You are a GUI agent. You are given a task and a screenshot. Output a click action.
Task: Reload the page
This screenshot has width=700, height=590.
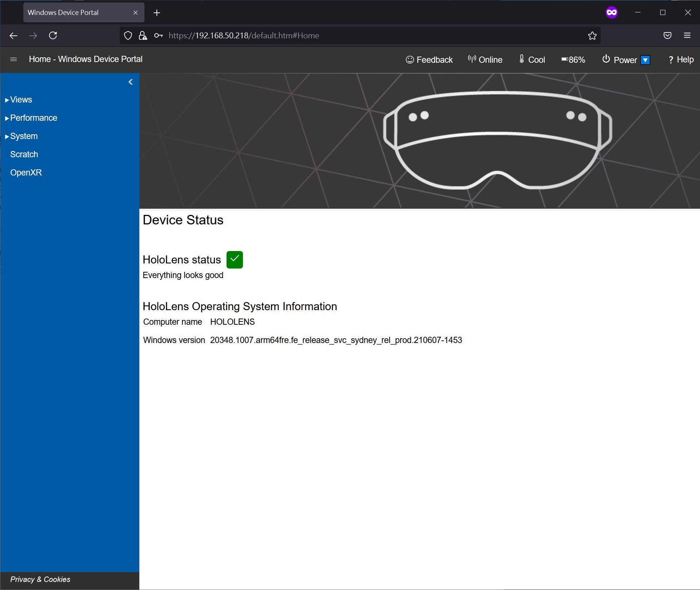coord(53,35)
